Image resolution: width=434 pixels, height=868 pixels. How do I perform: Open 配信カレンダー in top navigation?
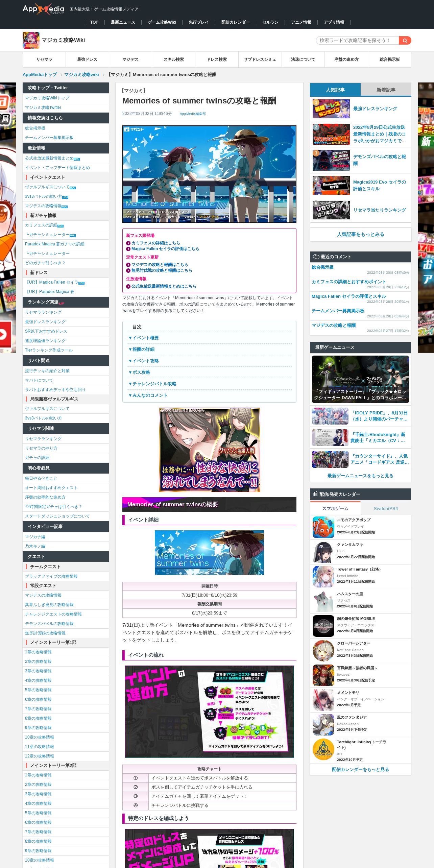point(236,22)
